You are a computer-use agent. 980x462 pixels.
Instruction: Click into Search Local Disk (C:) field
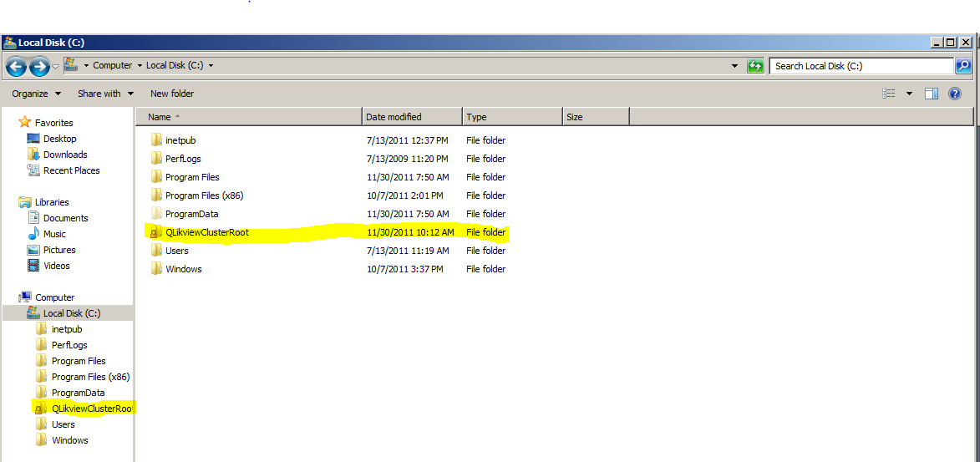(x=861, y=66)
